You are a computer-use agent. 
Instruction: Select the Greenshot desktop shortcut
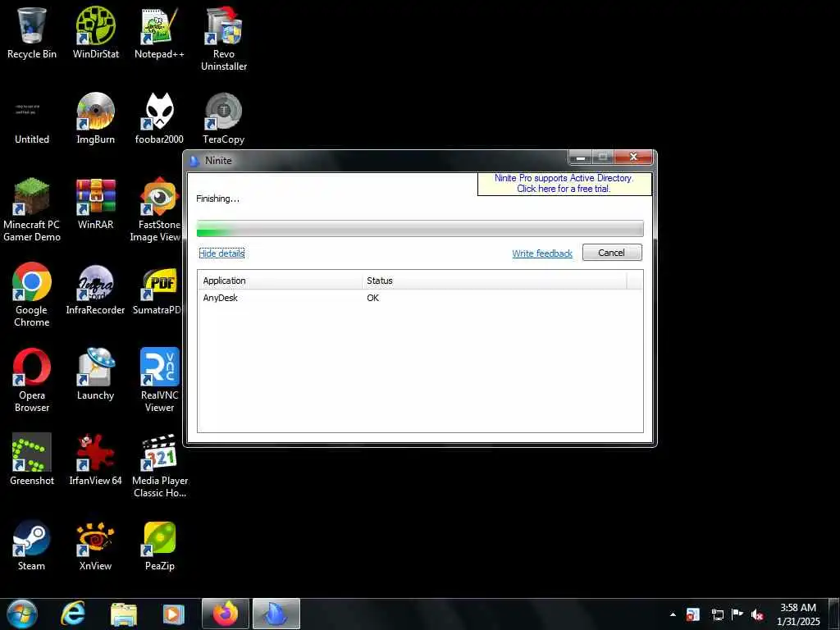32,459
